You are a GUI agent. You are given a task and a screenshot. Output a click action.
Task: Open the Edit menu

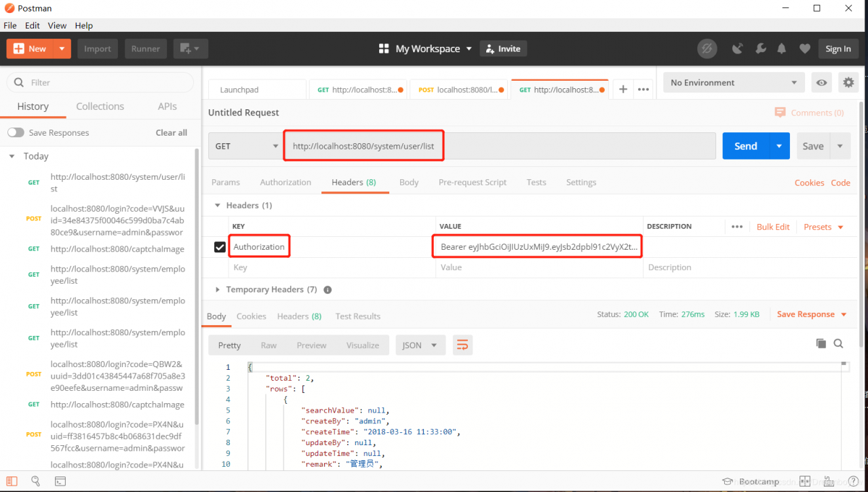click(33, 25)
